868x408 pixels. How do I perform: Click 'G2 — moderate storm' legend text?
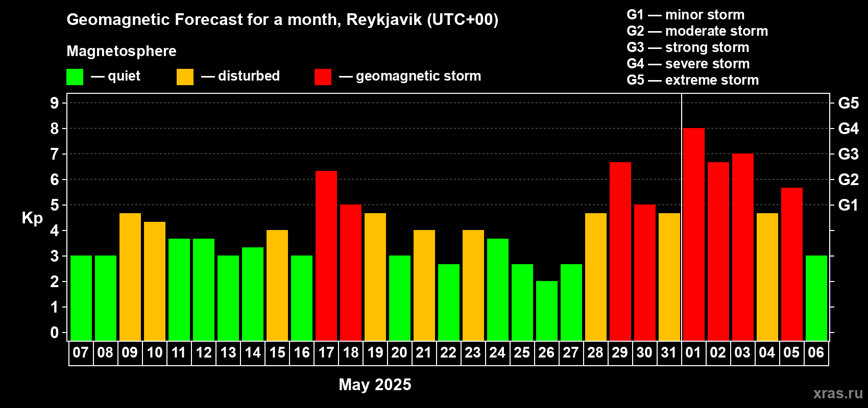coord(697,31)
